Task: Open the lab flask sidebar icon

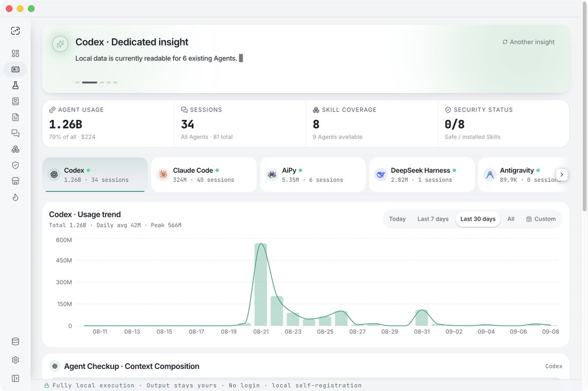Action: (15, 85)
